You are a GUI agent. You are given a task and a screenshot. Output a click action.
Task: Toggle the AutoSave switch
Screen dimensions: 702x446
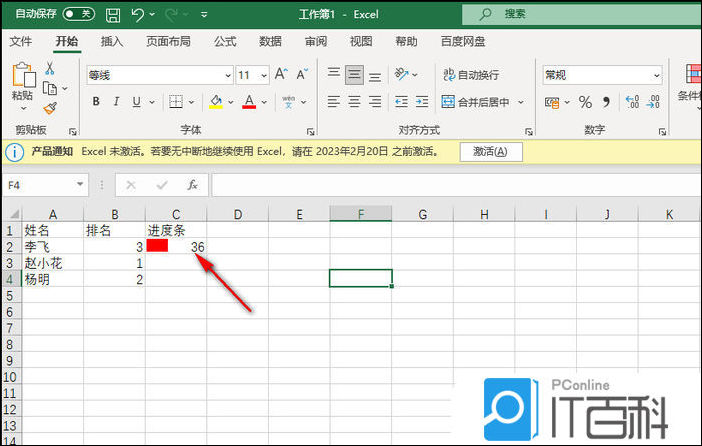click(x=79, y=14)
